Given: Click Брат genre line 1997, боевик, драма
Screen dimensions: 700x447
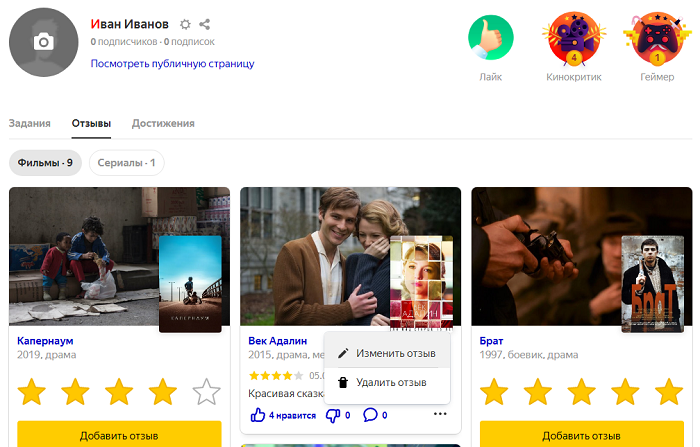Looking at the screenshot, I should 529,355.
